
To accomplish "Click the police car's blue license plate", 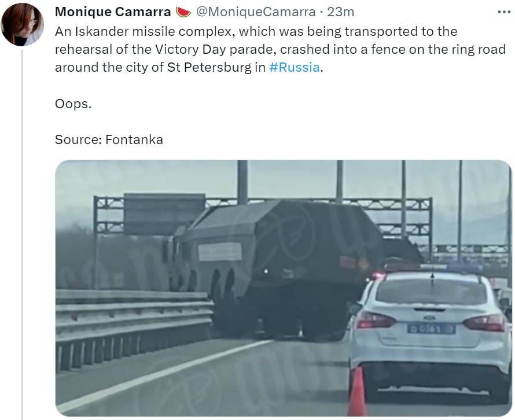I will (431, 329).
